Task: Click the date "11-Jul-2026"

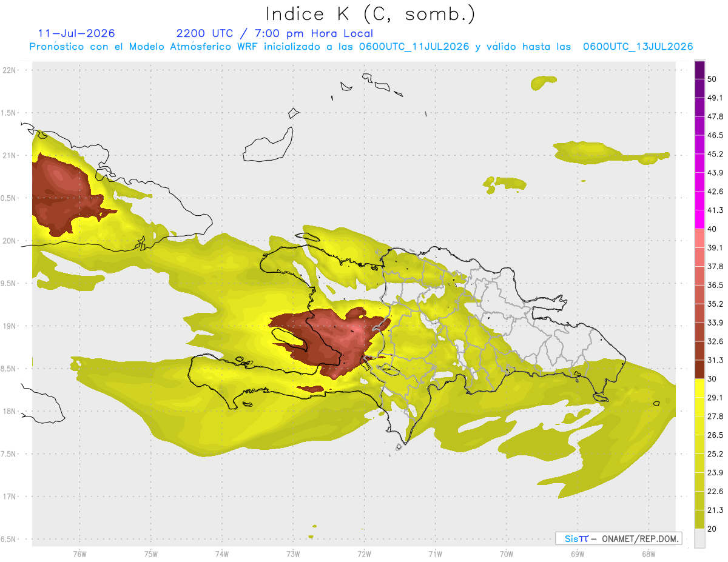Action: tap(76, 33)
